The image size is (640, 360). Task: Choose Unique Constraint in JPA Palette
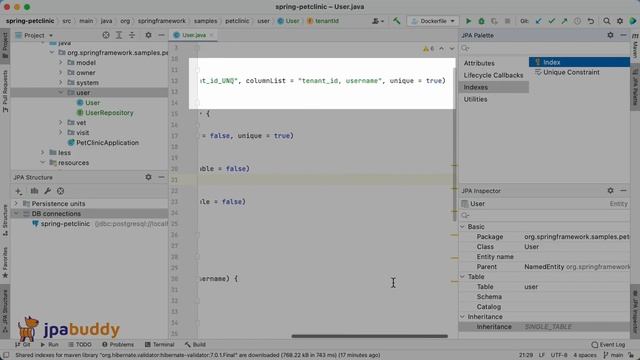click(x=571, y=72)
